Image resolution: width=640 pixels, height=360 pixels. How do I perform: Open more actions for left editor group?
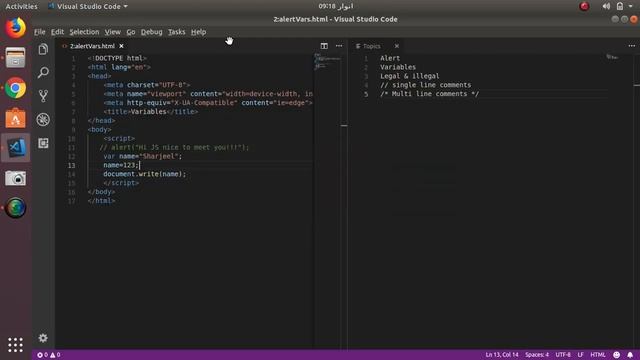point(339,46)
